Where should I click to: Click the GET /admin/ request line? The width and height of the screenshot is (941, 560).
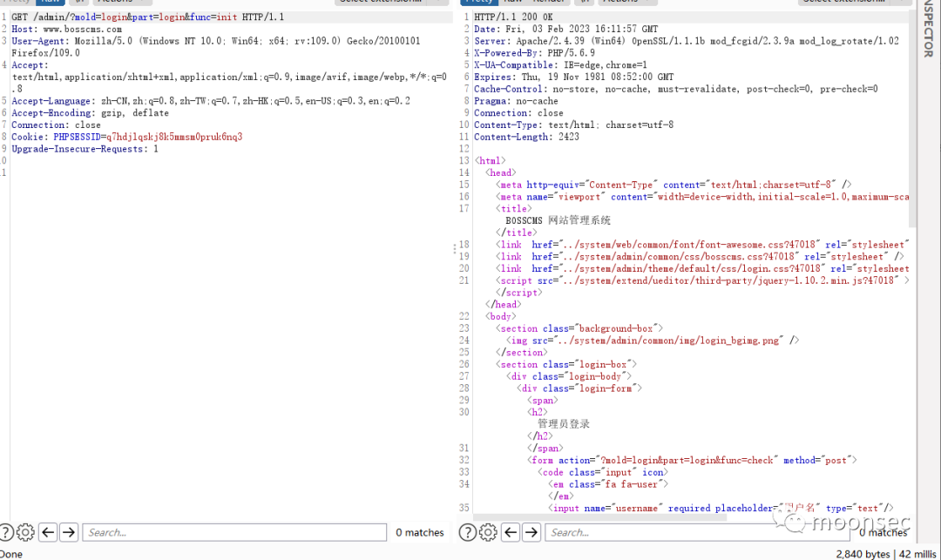147,17
